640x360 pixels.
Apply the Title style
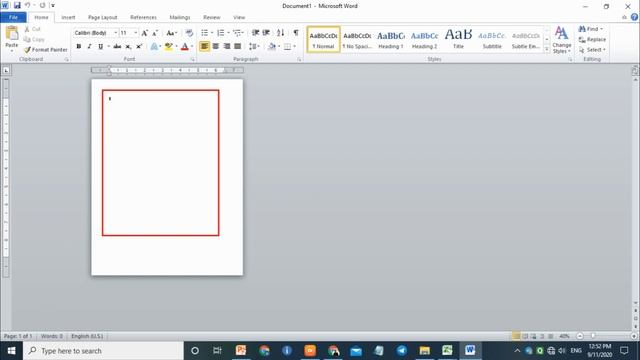[458, 40]
